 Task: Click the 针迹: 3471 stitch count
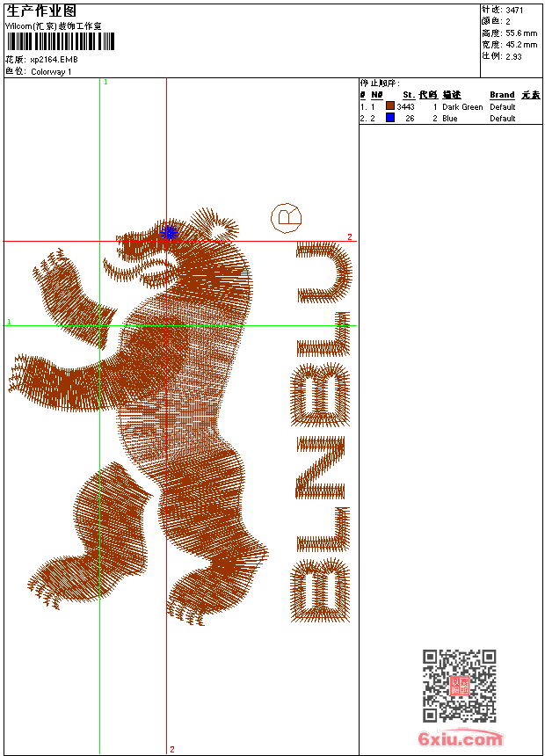pos(502,10)
